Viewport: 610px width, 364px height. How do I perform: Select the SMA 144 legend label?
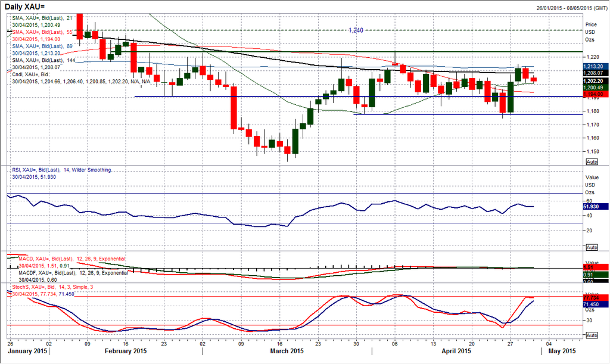point(44,60)
